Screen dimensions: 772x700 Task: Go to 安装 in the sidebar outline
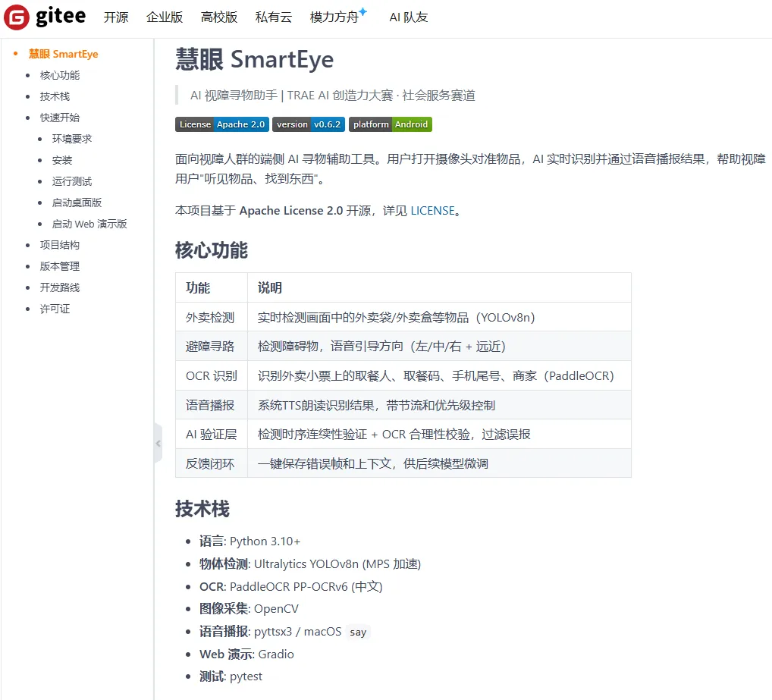point(62,160)
